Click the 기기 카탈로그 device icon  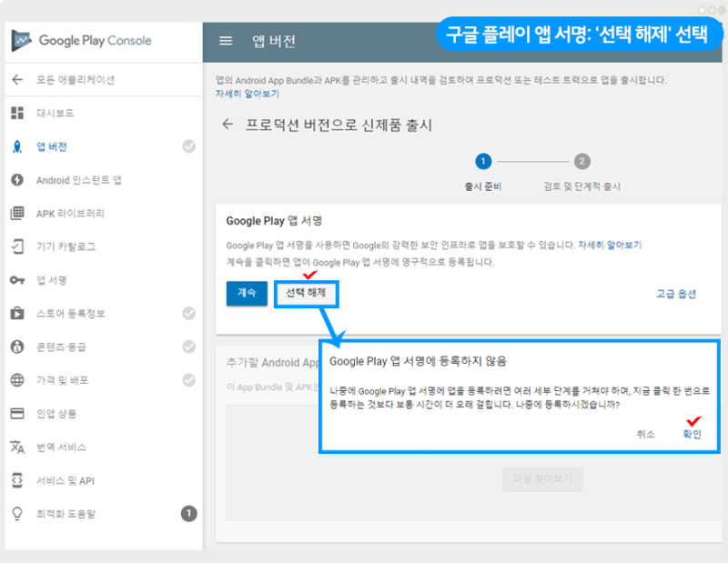tap(17, 246)
